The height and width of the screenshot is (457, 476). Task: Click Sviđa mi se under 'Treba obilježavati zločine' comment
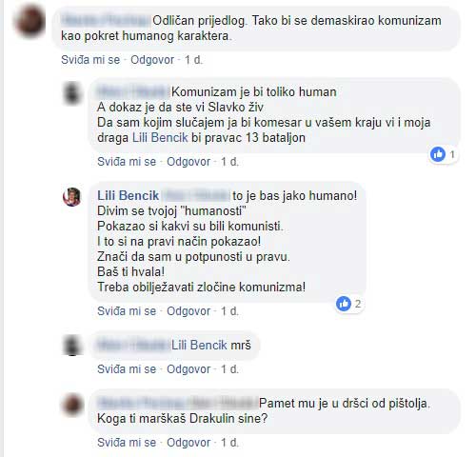pos(127,311)
